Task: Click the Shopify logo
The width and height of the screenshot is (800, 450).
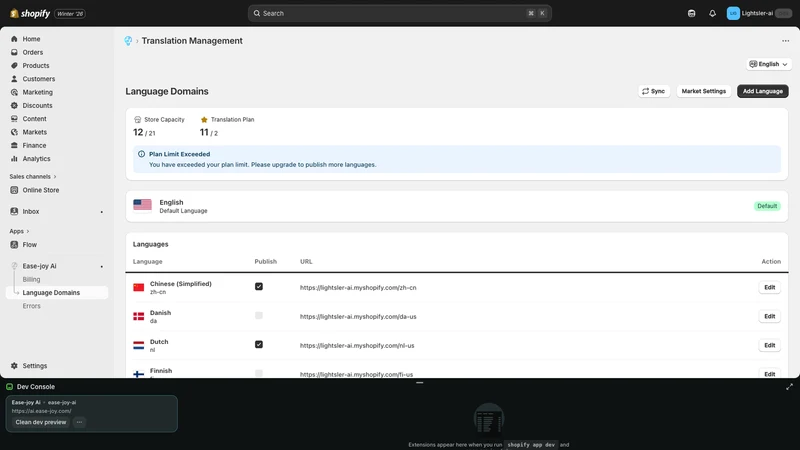Action: (30, 13)
